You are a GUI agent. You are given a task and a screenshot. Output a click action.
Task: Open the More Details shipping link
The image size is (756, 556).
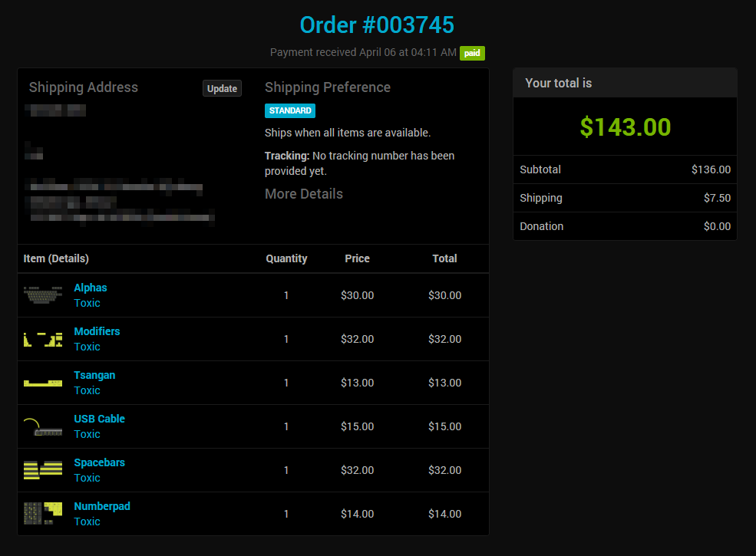(x=304, y=194)
